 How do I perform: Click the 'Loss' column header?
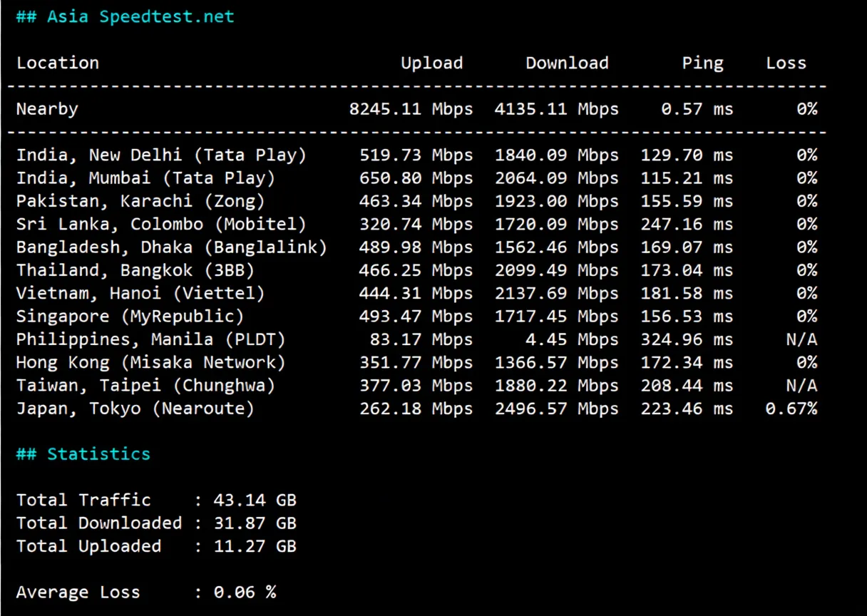pyautogui.click(x=786, y=63)
